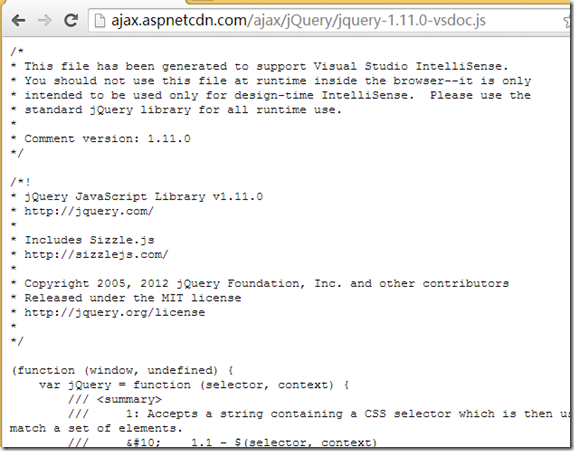Click the http://jquery.com/ text line

pyautogui.click(x=89, y=211)
